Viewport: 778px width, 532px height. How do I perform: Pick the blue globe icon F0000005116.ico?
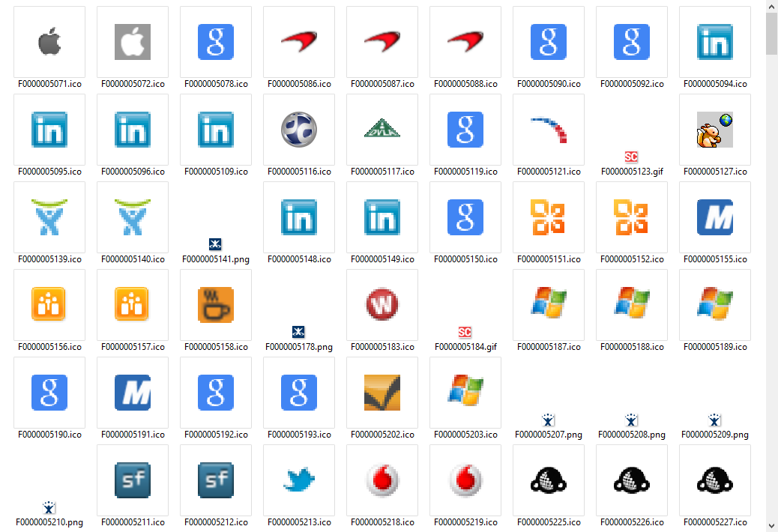click(x=299, y=130)
